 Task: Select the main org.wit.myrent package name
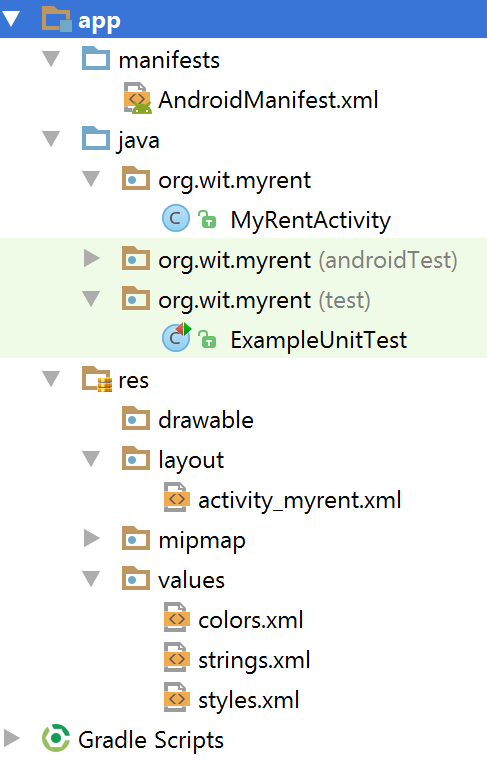(x=234, y=182)
